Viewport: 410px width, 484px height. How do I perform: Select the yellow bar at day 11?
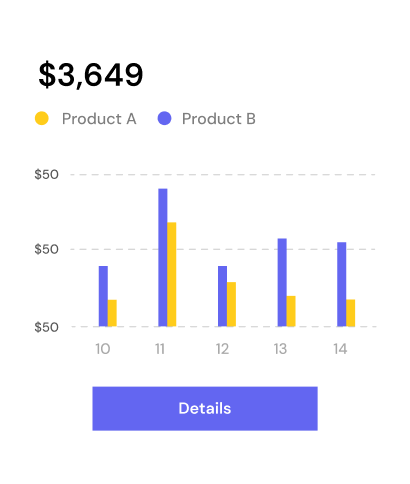point(172,274)
